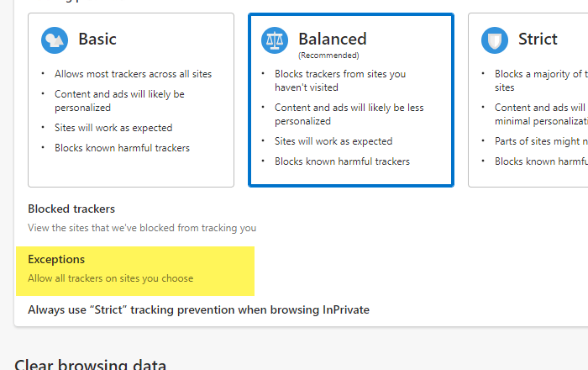Click "Allows most trackers across all sites"
The image size is (588, 370).
[134, 74]
